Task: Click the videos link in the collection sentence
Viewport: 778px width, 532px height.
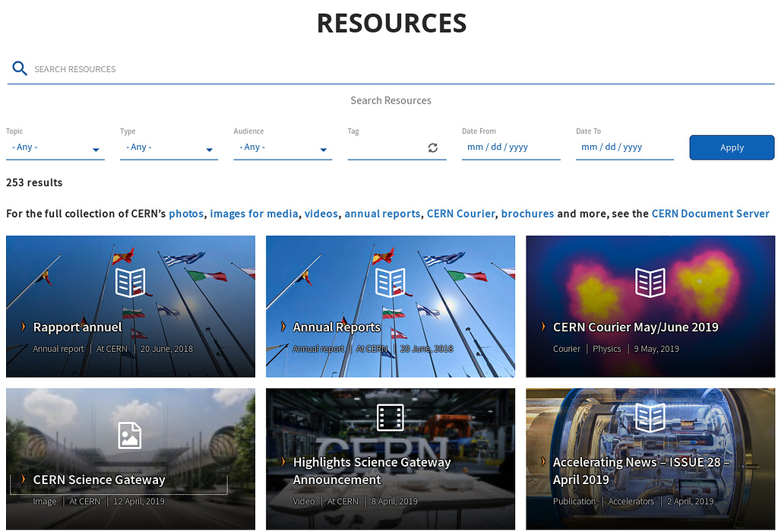Action: click(321, 214)
